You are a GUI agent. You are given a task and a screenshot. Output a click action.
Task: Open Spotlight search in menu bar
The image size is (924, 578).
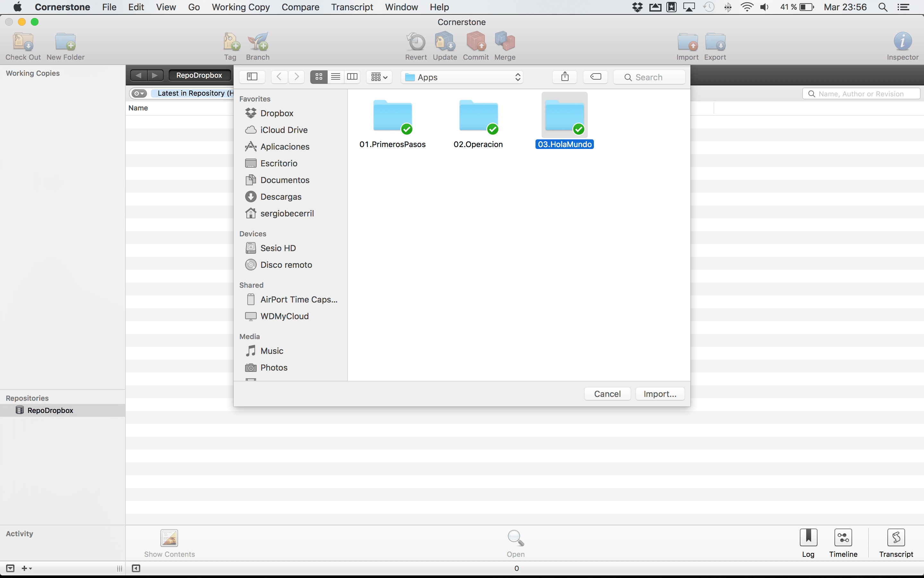coord(882,7)
